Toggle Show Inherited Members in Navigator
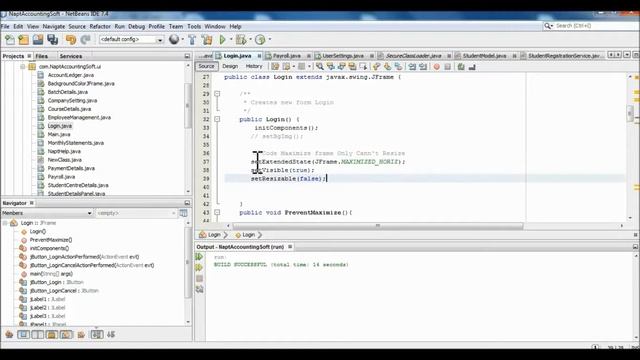The height and width of the screenshot is (360, 640). coord(9,335)
